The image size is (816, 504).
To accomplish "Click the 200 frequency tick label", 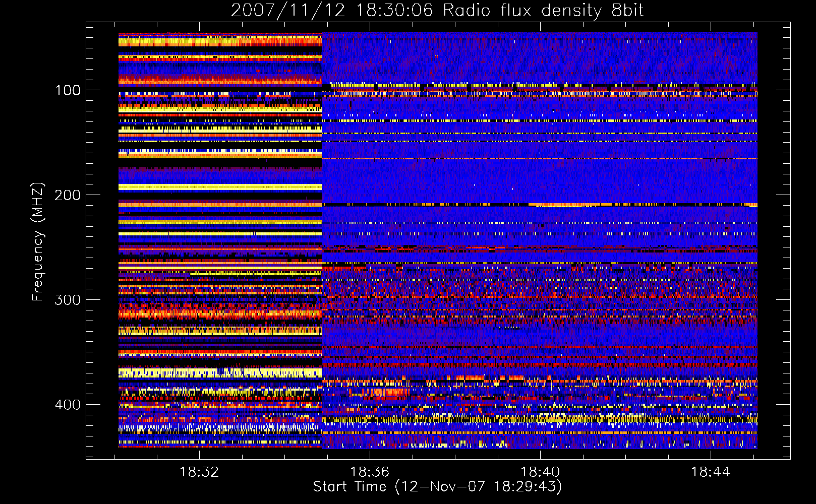I will point(68,195).
